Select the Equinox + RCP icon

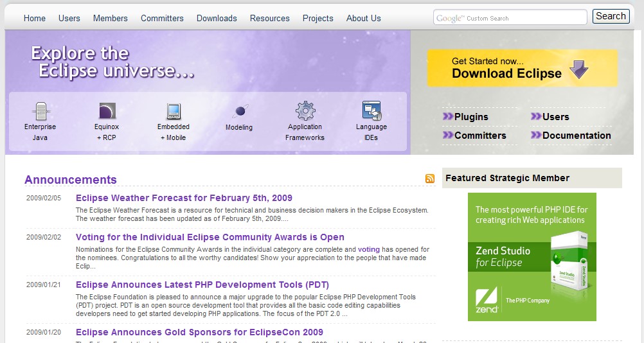[x=107, y=110]
